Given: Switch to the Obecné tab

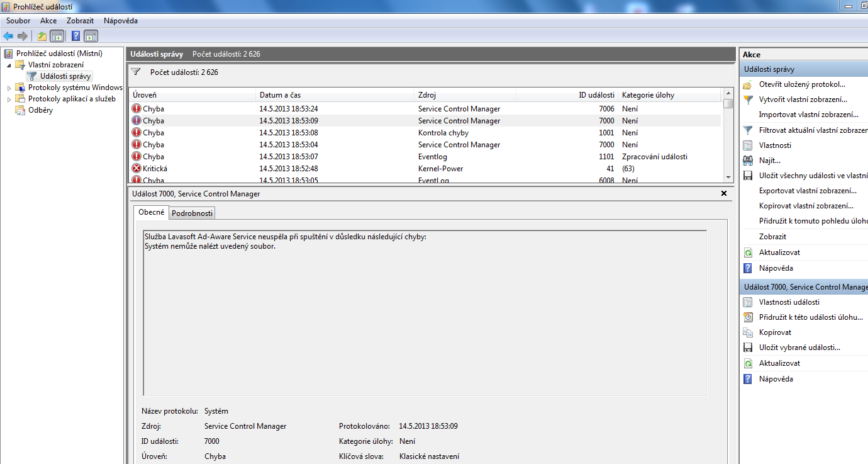Looking at the screenshot, I should (152, 212).
